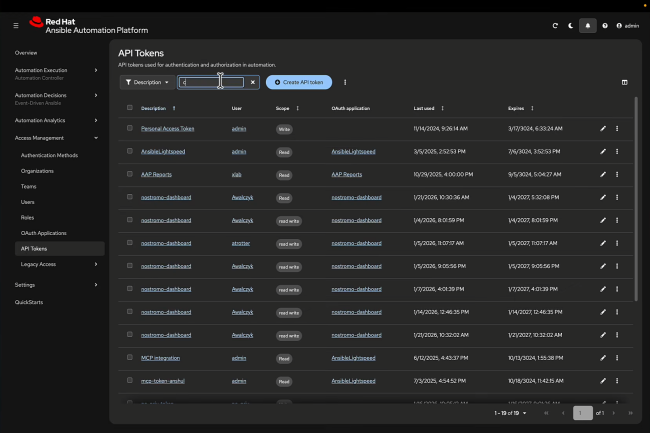Go to Authentication Methods

[49, 155]
